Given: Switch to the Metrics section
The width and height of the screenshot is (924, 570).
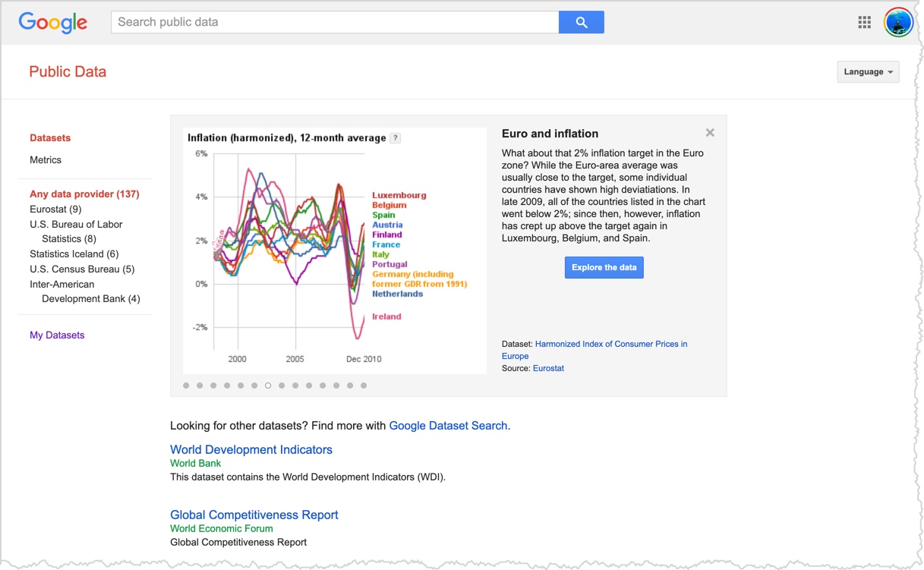Looking at the screenshot, I should (46, 160).
